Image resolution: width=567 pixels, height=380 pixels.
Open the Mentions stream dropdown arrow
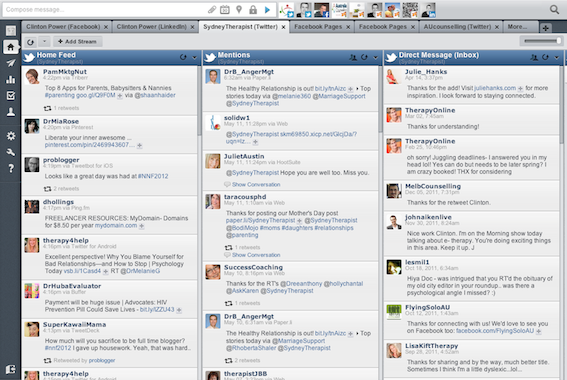point(375,57)
